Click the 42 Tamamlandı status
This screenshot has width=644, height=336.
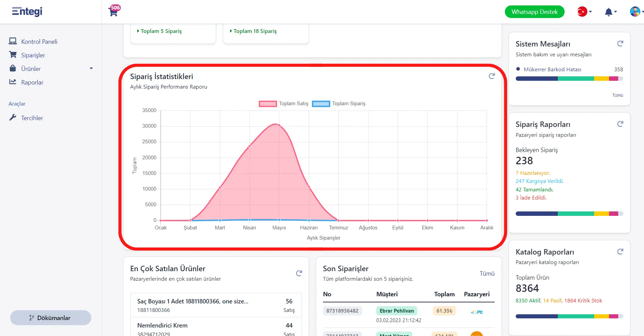click(535, 190)
